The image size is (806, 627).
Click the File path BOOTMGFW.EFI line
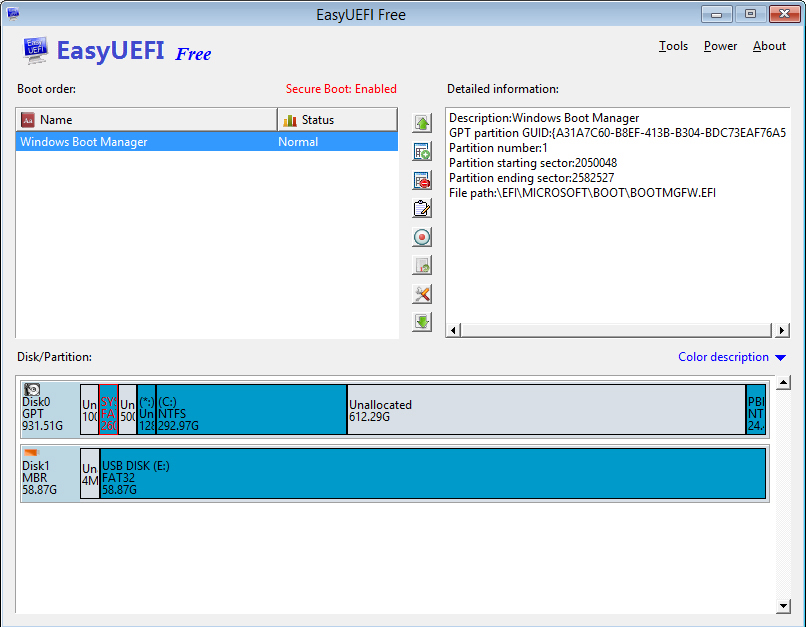[x=582, y=193]
